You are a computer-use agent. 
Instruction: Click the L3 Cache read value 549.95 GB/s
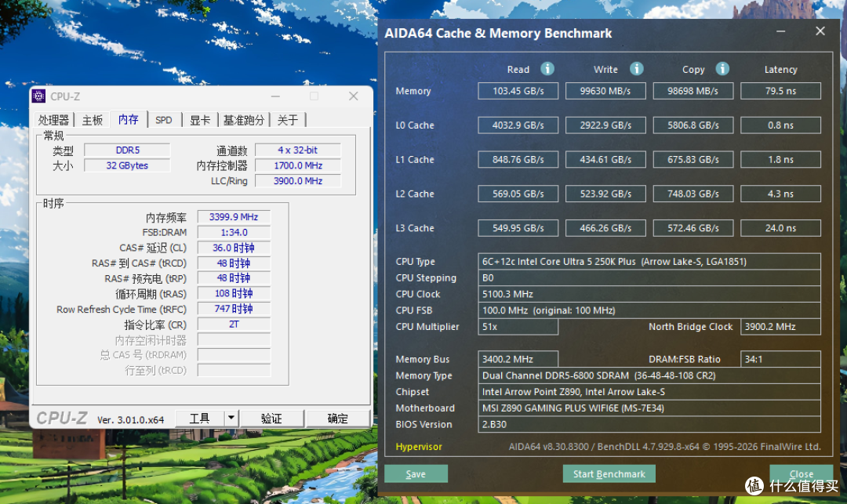518,228
